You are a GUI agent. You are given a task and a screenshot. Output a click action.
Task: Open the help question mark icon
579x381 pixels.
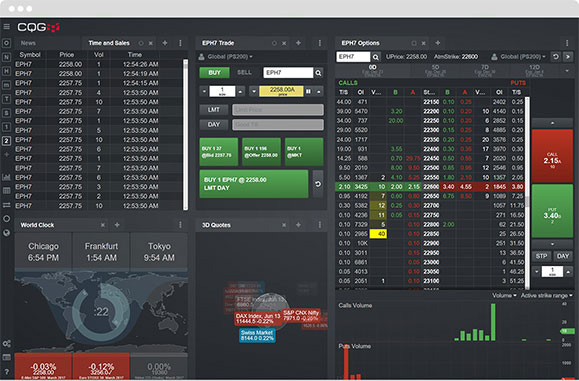(x=6, y=372)
